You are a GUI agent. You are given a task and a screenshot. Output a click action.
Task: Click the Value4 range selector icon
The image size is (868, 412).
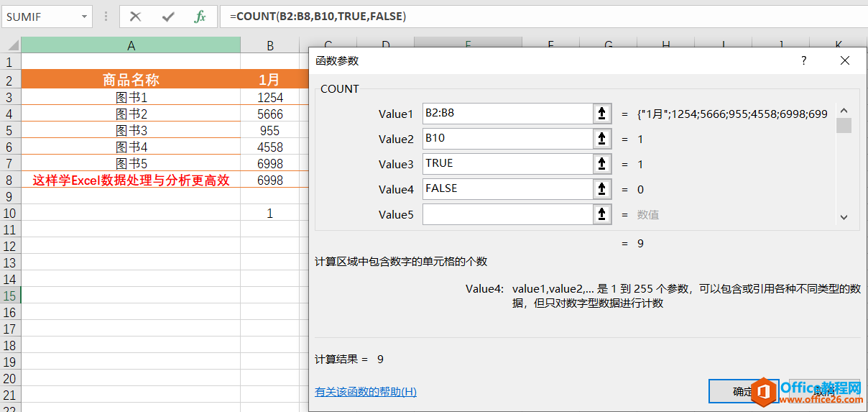pyautogui.click(x=601, y=189)
